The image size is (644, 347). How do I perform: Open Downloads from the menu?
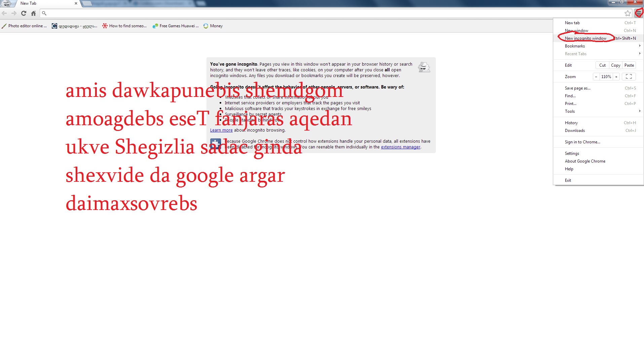pos(598,131)
